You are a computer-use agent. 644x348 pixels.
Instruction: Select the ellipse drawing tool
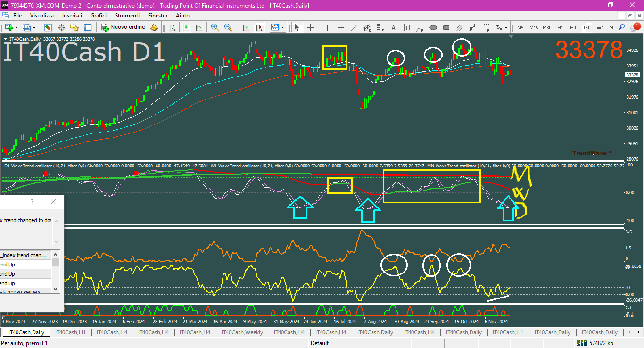click(x=433, y=27)
